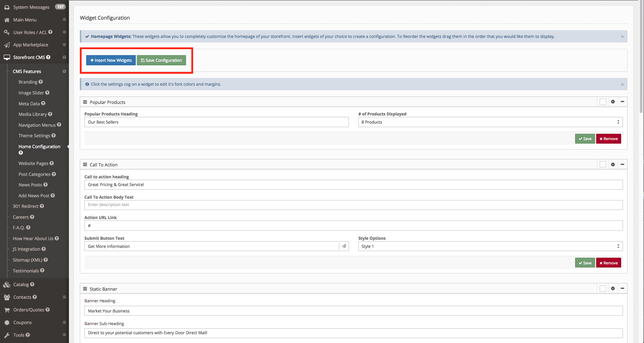644x343 pixels.
Task: Collapse the Static Banner widget panel
Action: (622, 288)
